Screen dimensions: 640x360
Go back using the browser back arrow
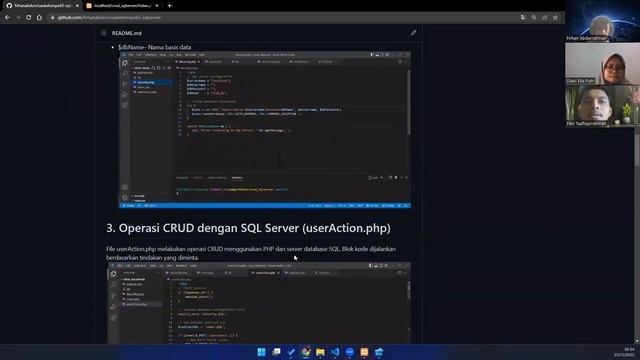coord(7,18)
